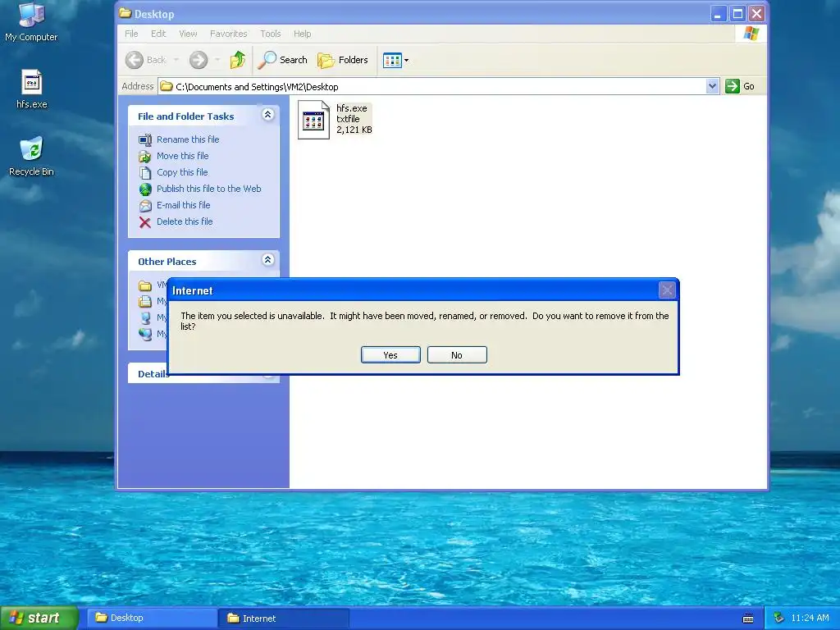Image resolution: width=840 pixels, height=630 pixels.
Task: Click first folder icon in Other Places
Action: 145,285
